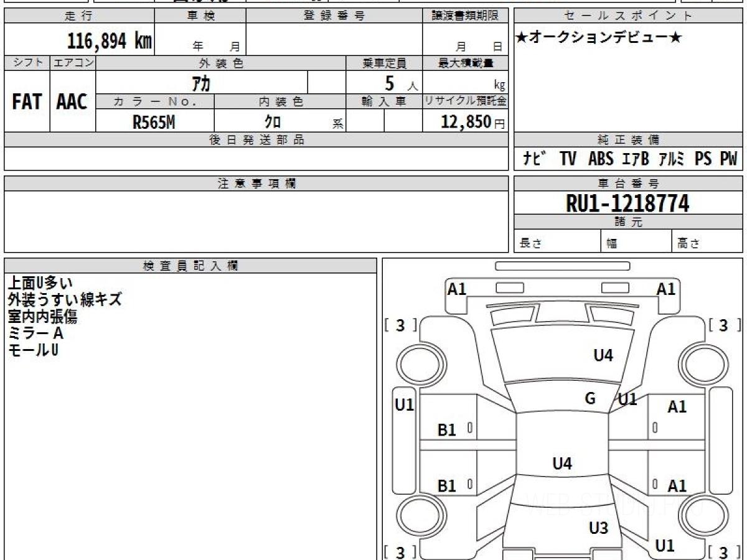
Task: Select the リサイクル預託金 header
Action: click(x=465, y=101)
